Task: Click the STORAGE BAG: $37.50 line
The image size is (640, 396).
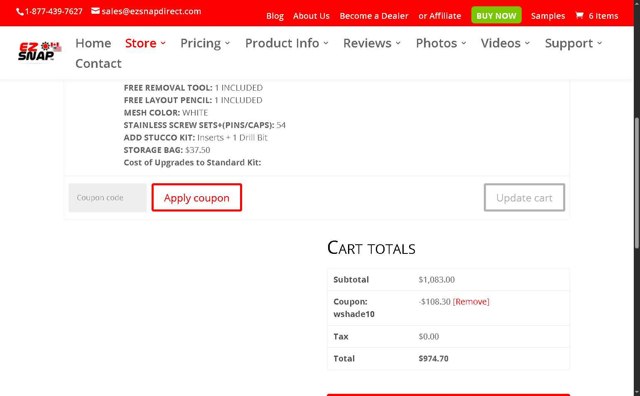Action: tap(167, 150)
